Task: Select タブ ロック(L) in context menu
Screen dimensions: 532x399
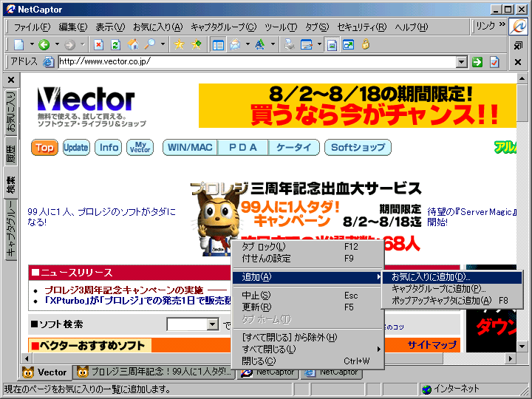Action: (x=307, y=247)
